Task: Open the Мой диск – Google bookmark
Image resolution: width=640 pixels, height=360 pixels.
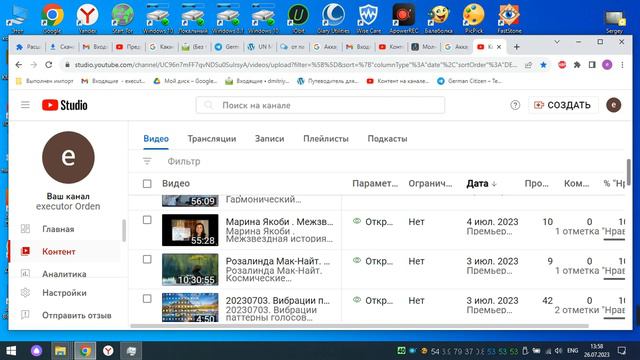Action: pyautogui.click(x=185, y=81)
